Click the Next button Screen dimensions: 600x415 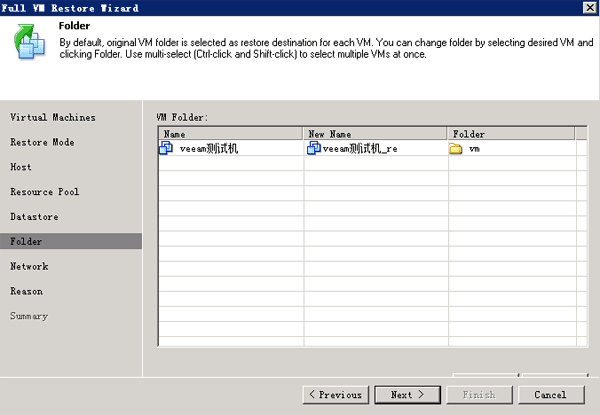tap(408, 395)
